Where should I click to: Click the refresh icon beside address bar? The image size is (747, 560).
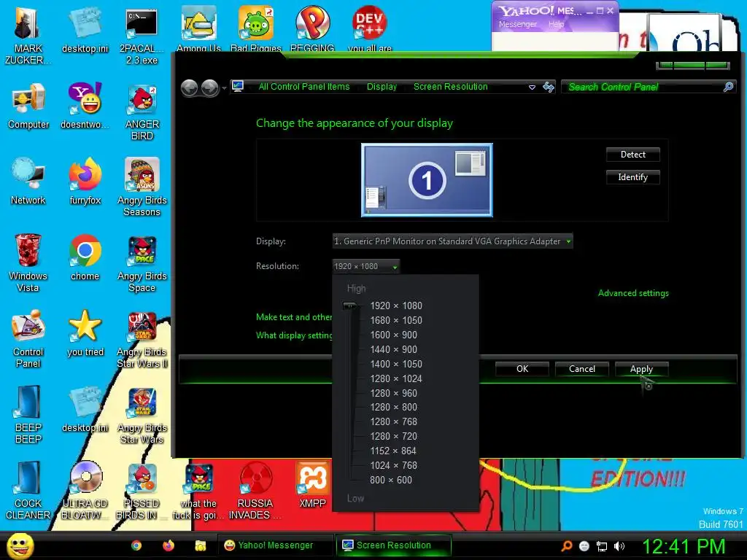[x=549, y=87]
